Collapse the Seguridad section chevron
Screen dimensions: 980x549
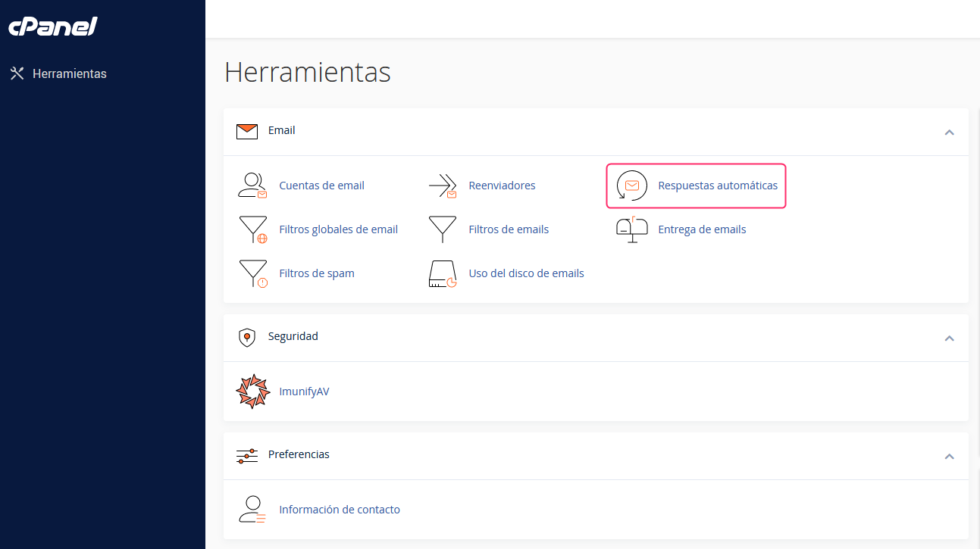[x=949, y=338]
